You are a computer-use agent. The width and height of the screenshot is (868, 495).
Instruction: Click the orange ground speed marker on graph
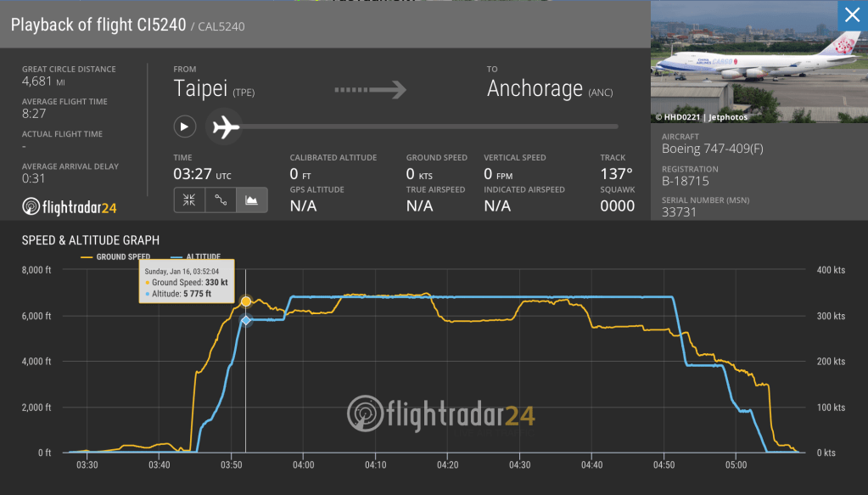point(246,301)
